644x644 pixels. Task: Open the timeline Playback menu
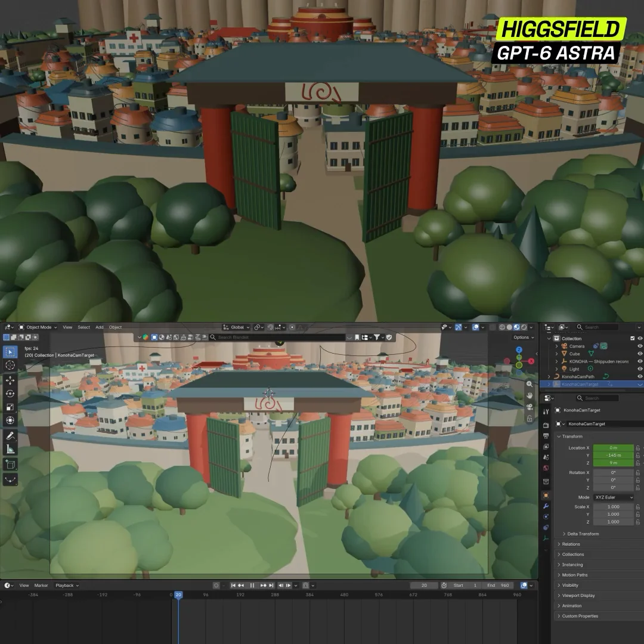[67, 586]
